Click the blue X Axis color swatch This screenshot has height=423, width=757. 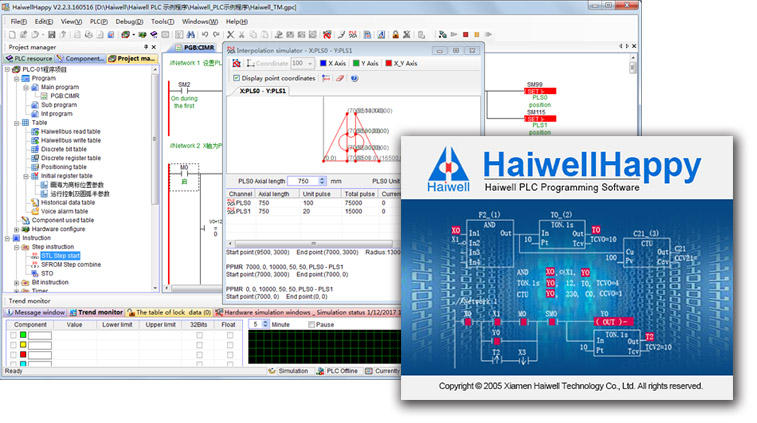coord(325,63)
